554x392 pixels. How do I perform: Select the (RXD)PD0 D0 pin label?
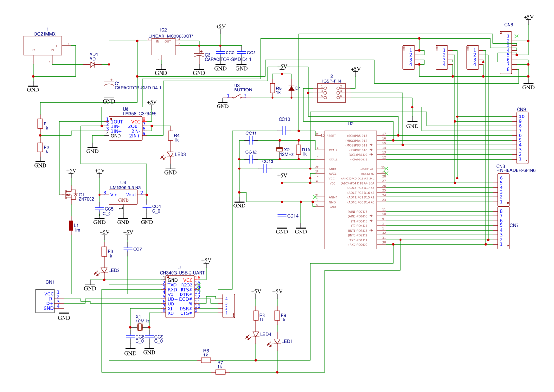(x=358, y=244)
